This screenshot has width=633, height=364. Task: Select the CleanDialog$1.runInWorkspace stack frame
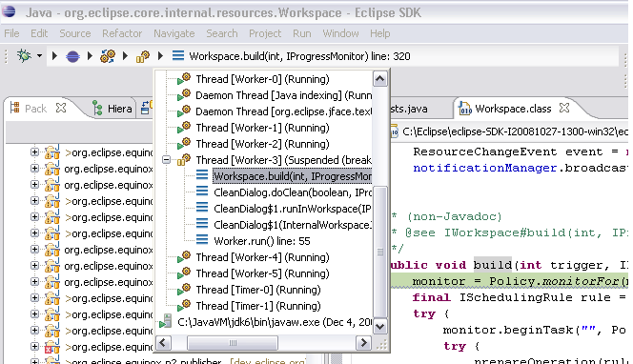point(293,209)
